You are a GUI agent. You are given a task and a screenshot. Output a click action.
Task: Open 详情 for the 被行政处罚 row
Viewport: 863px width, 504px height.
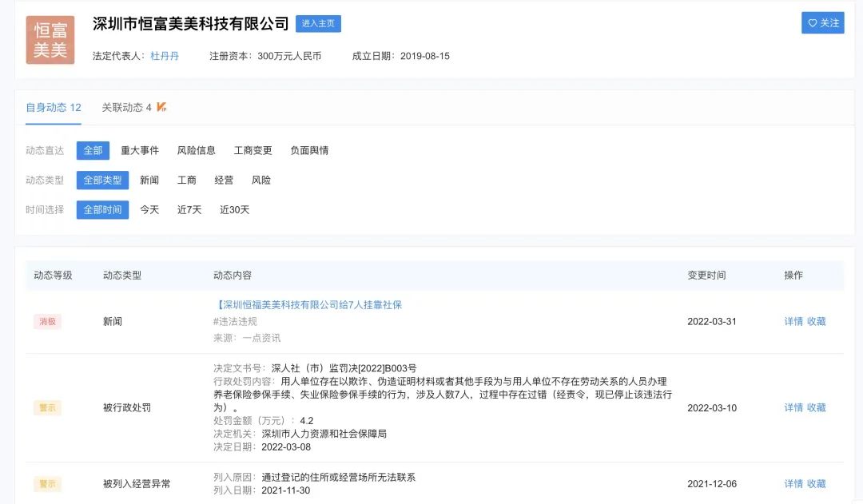click(x=793, y=407)
